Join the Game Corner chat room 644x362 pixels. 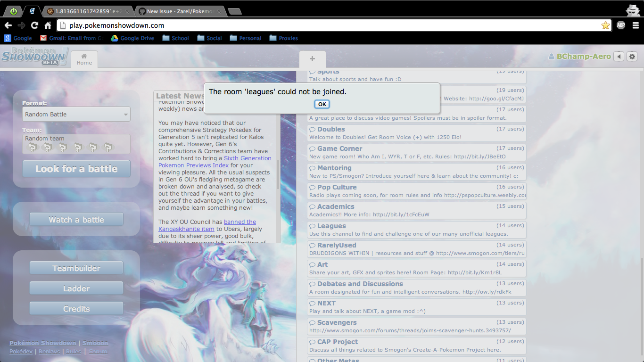pyautogui.click(x=417, y=152)
